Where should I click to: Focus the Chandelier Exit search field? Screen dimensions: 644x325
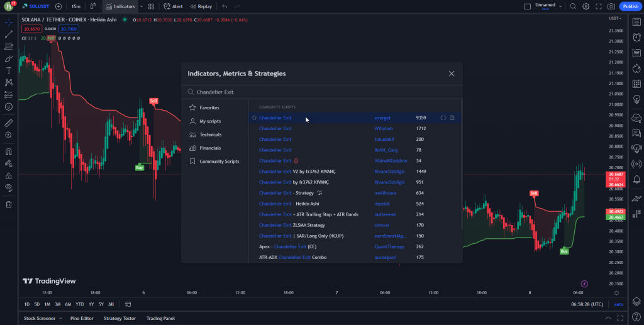coord(322,92)
